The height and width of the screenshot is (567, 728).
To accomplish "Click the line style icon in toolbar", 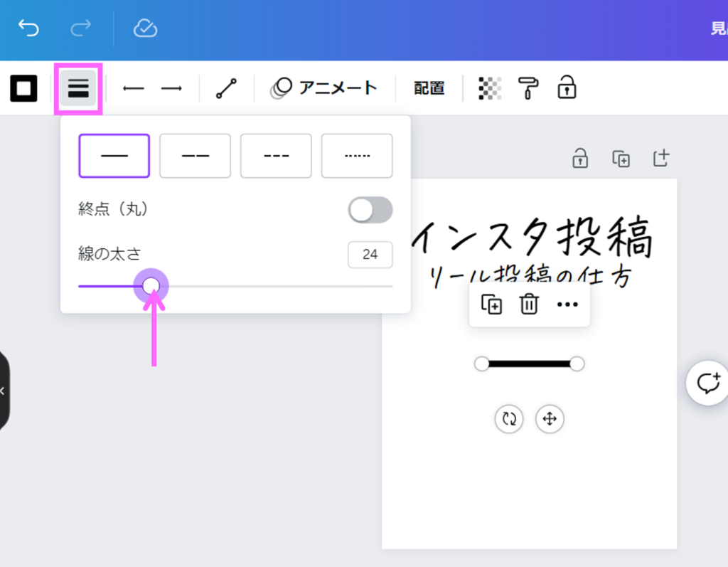I will tap(78, 88).
